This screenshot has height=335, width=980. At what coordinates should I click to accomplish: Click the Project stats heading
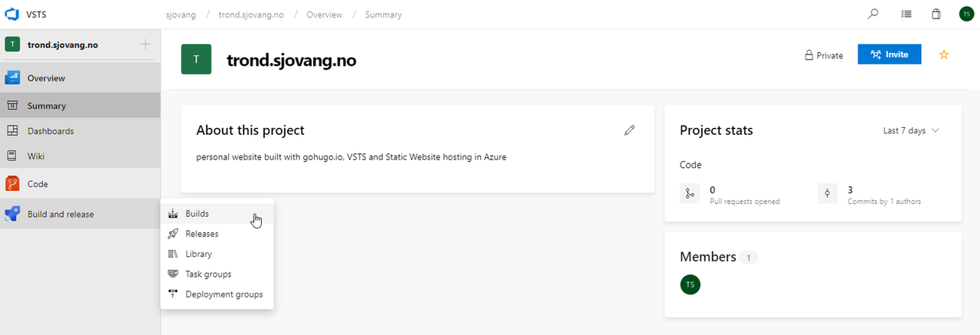point(716,130)
